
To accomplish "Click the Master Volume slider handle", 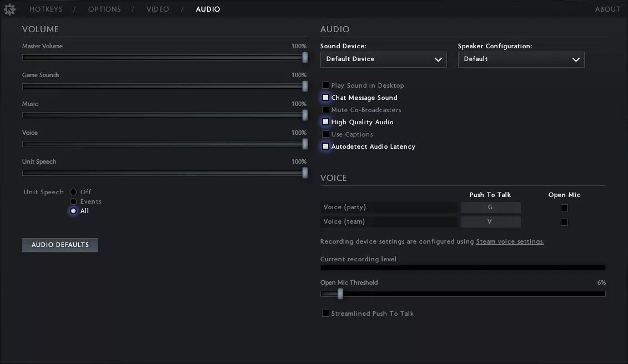I will click(305, 57).
